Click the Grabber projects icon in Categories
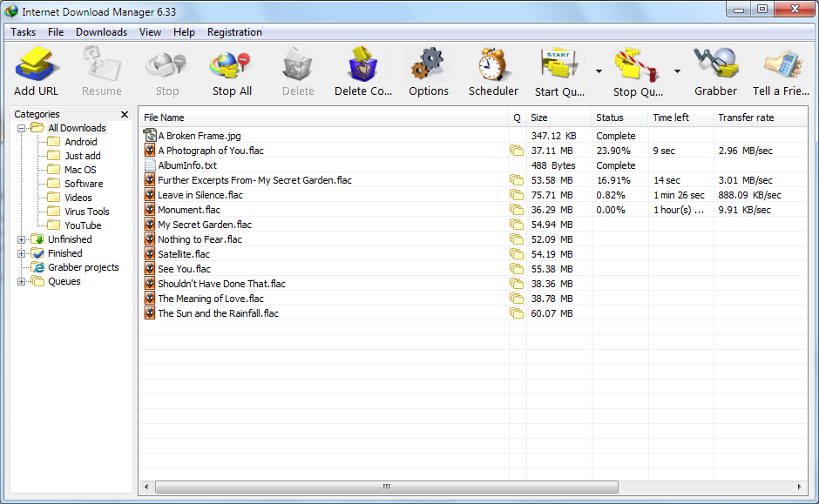This screenshot has height=504, width=819. (x=37, y=267)
